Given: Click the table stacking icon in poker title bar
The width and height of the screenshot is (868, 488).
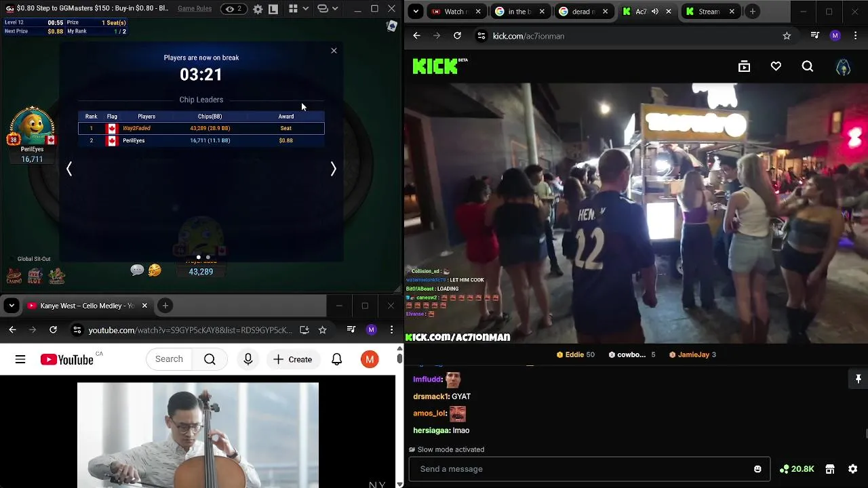Looking at the screenshot, I should 323,9.
